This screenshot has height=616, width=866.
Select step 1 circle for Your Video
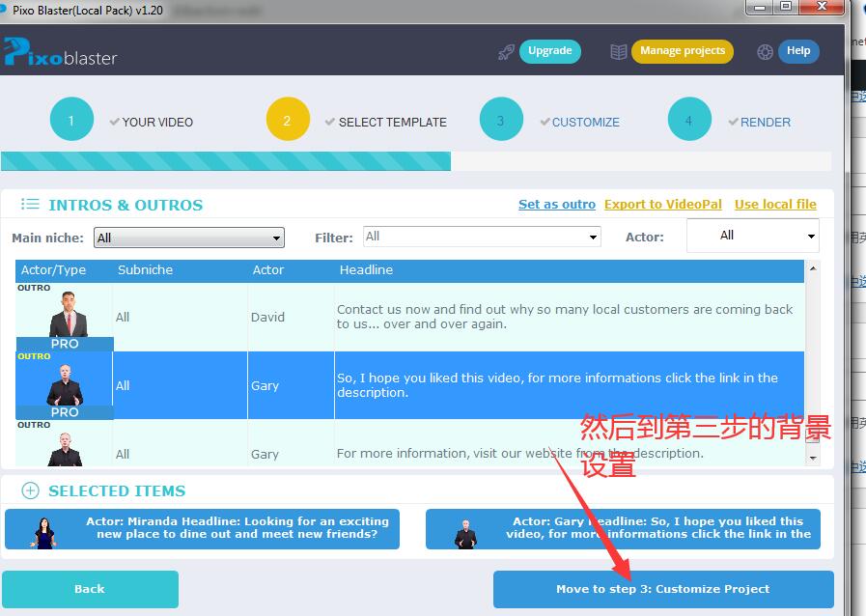tap(71, 122)
